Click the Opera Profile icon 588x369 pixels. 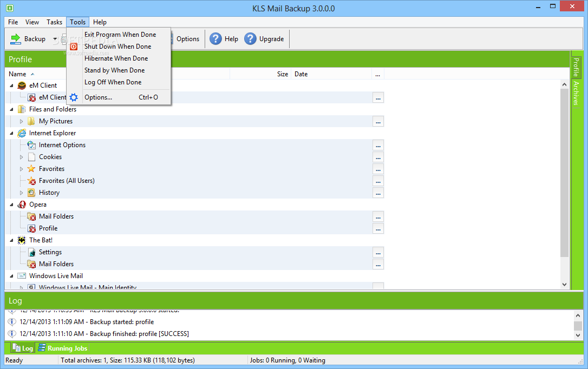pyautogui.click(x=32, y=228)
